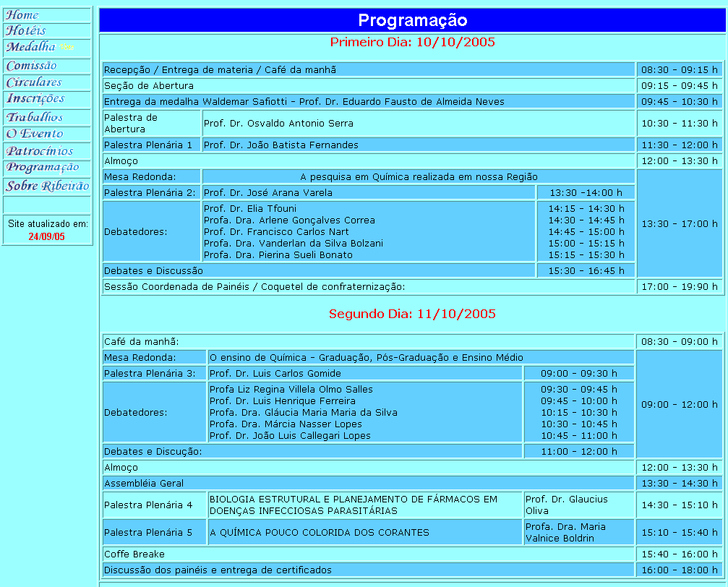
Task: Click Profa. Dra. Vanderlan da Silva Bolzani
Action: point(293,244)
